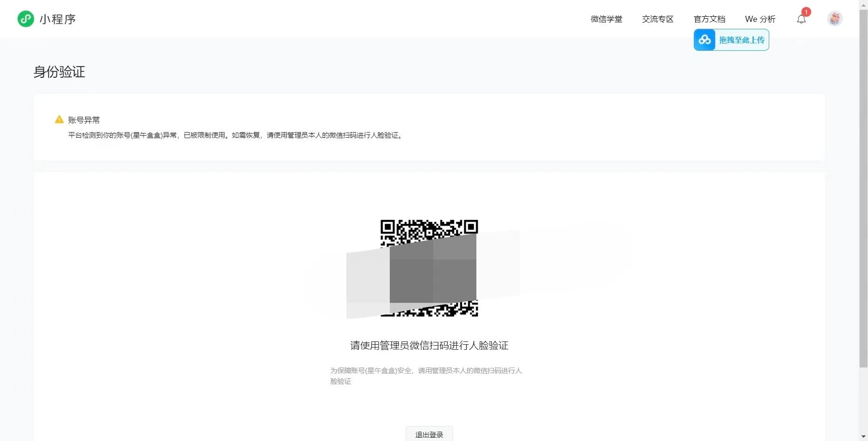868x441 pixels.
Task: Click the scrollbar down arrow
Action: 863,437
